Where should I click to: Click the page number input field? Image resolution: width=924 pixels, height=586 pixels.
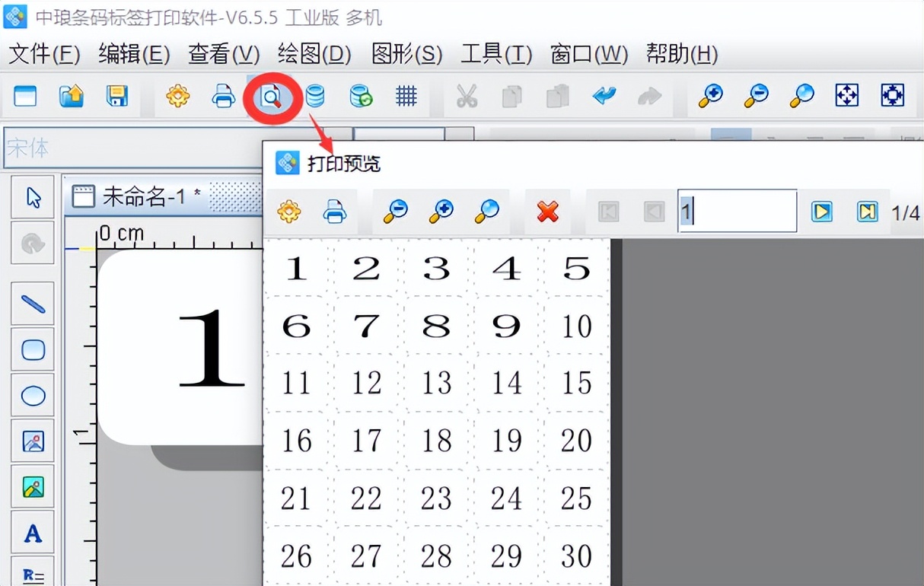735,212
